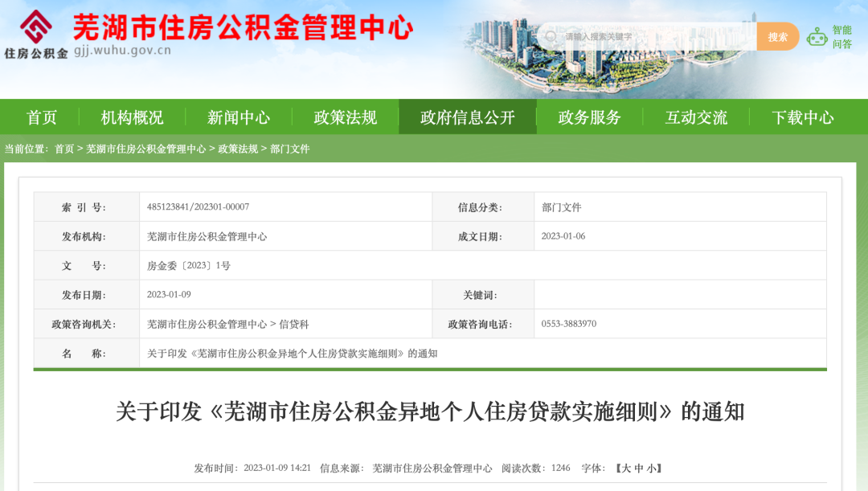
Task: Click inside the 请输入搜索关键字 search field
Action: coord(643,35)
